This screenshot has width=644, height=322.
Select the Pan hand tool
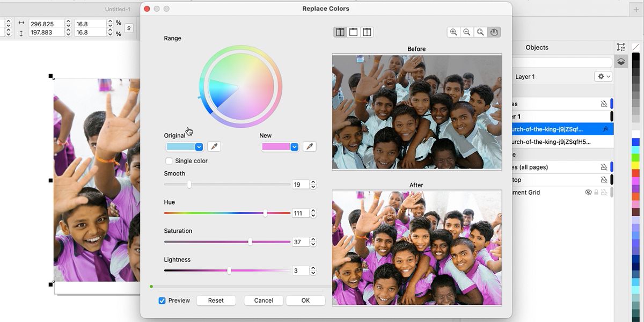tap(494, 32)
